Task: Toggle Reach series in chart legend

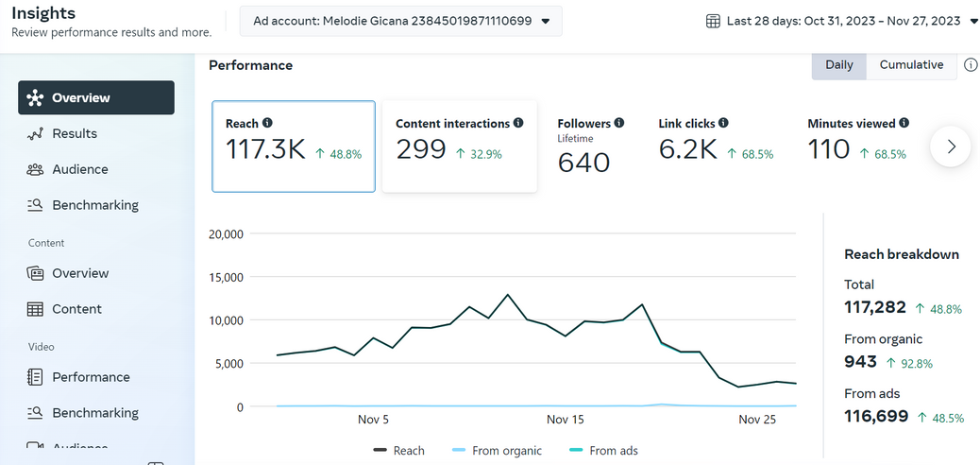Action: pyautogui.click(x=398, y=451)
